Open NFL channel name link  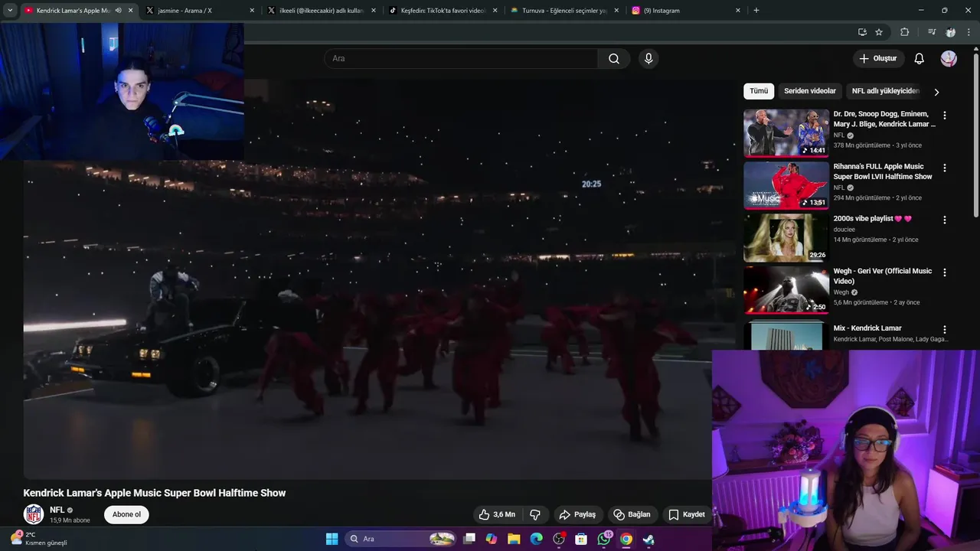click(57, 510)
